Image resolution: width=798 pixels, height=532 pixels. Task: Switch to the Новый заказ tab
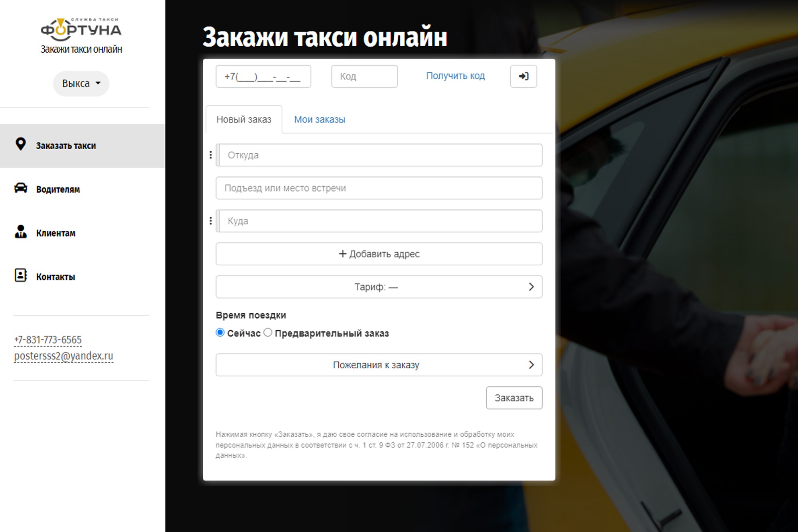tap(244, 119)
